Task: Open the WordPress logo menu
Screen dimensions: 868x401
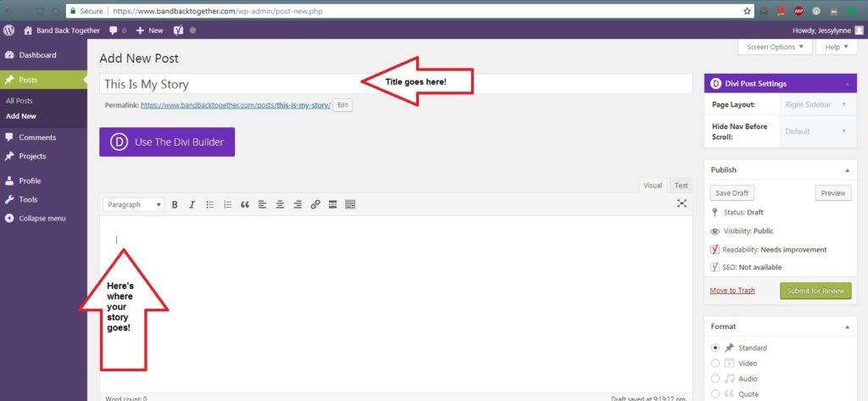Action: click(x=9, y=30)
